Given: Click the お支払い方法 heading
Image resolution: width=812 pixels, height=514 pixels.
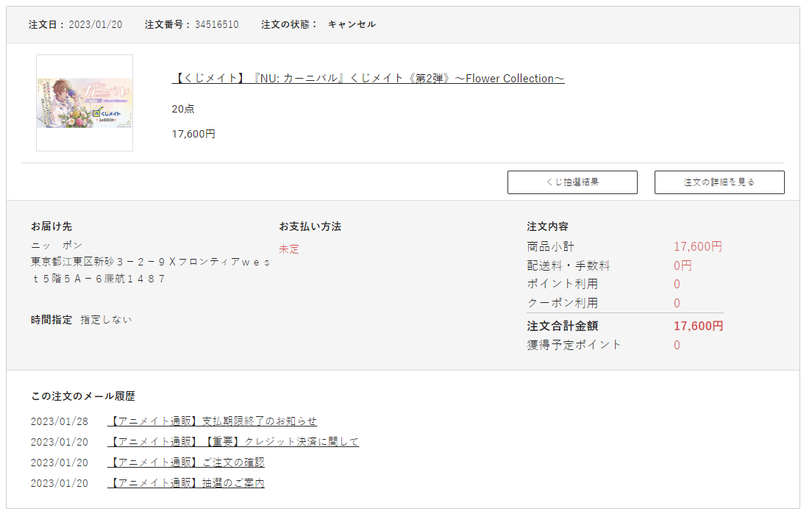Looking at the screenshot, I should (310, 226).
